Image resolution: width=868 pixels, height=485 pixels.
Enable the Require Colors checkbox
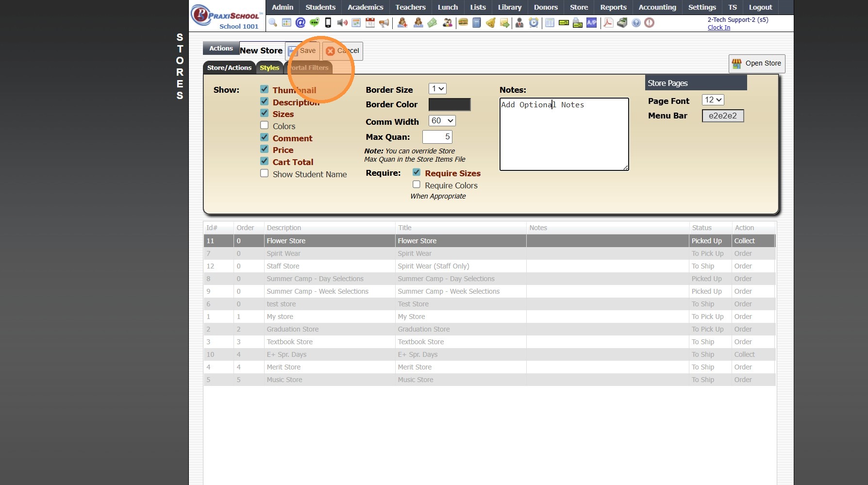[417, 184]
